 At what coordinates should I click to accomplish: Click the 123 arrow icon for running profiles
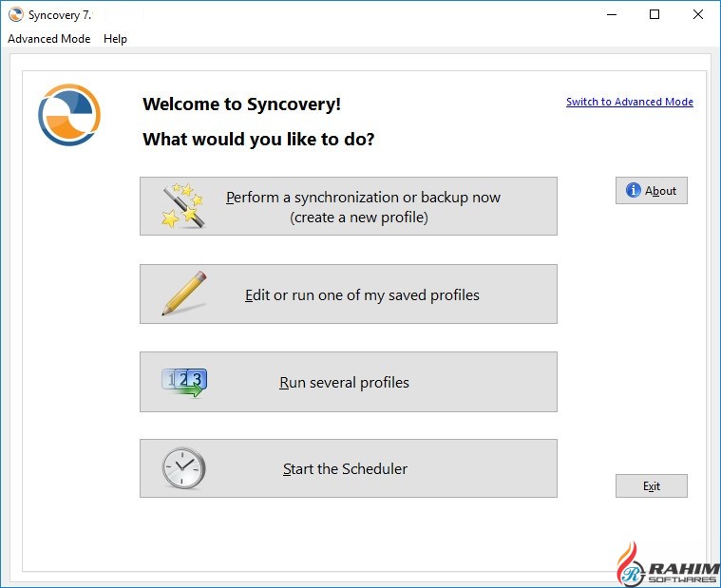pos(184,382)
